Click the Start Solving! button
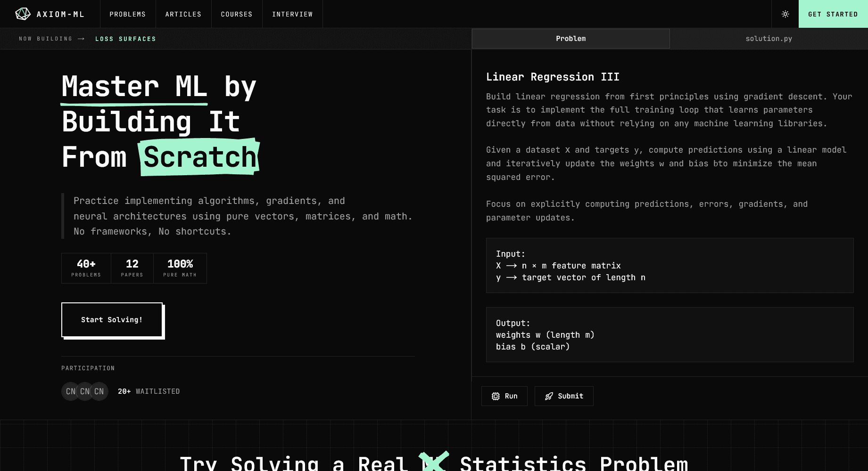Viewport: 868px width, 471px height. click(112, 320)
